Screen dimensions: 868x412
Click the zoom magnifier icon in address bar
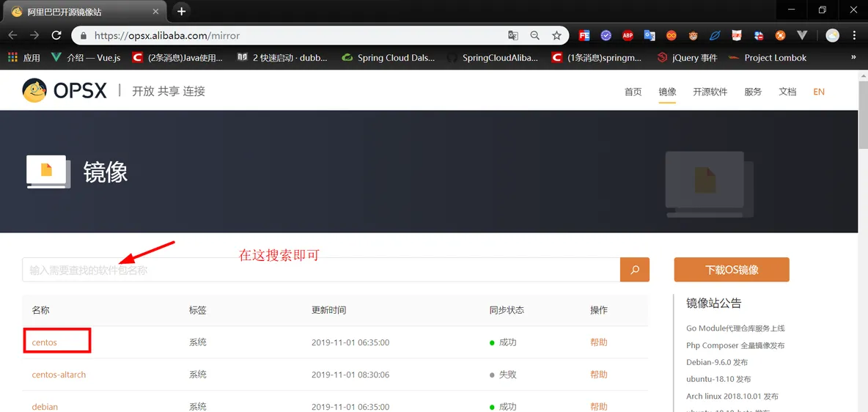[534, 35]
